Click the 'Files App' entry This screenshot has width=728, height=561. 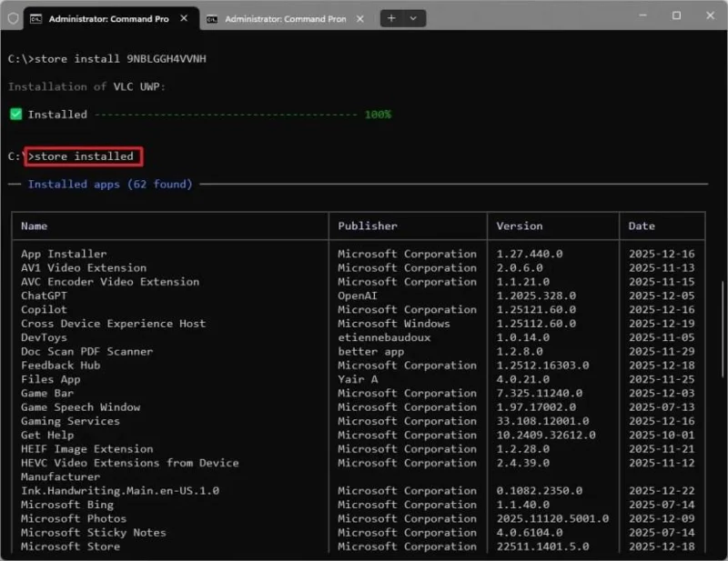(51, 379)
